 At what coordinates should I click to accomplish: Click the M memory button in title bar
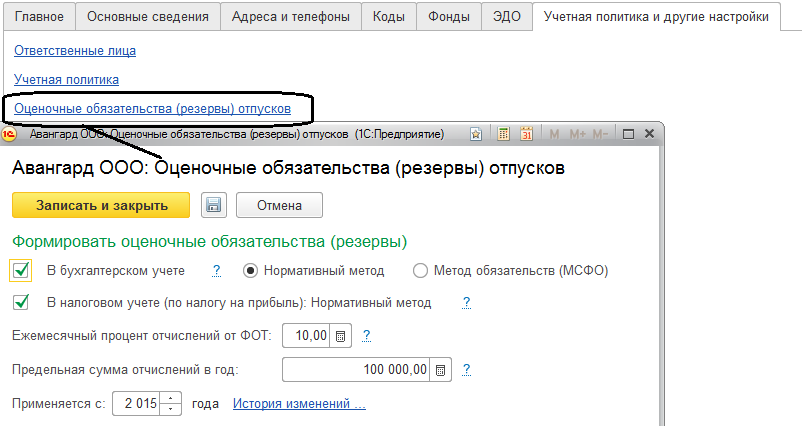click(x=554, y=134)
